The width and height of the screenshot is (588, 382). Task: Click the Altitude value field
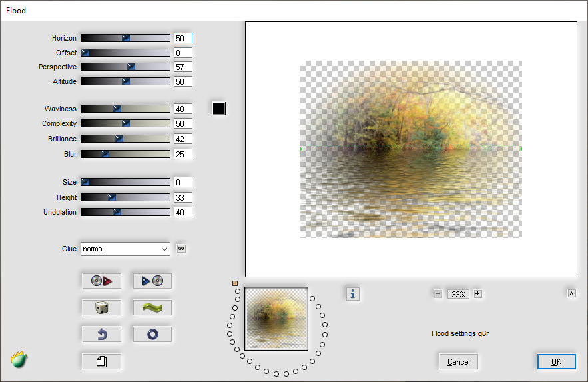(183, 81)
